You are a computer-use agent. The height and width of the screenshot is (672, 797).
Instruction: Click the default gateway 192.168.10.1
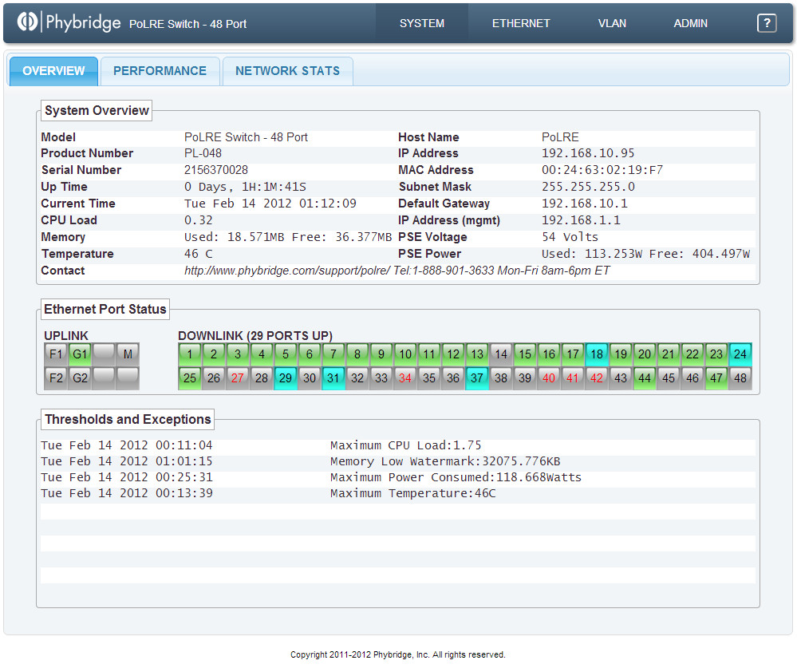pos(585,204)
